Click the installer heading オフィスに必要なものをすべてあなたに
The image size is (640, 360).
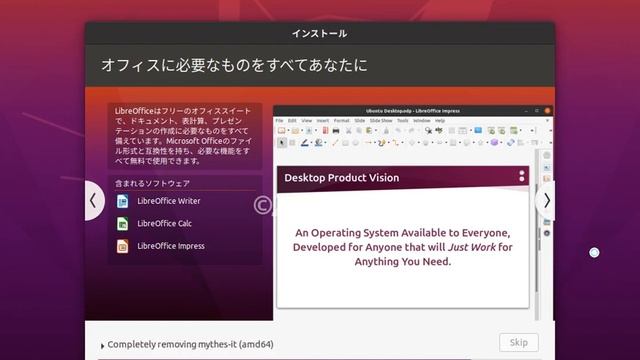(x=234, y=65)
